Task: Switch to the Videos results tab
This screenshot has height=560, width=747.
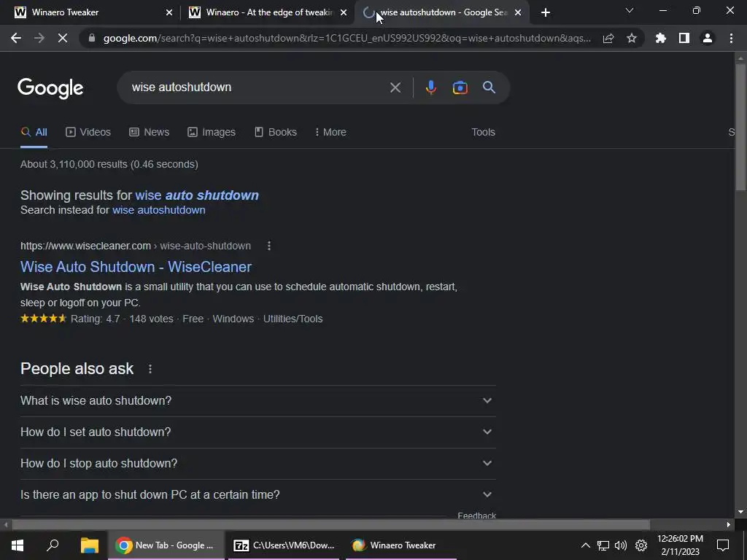Action: [88, 133]
